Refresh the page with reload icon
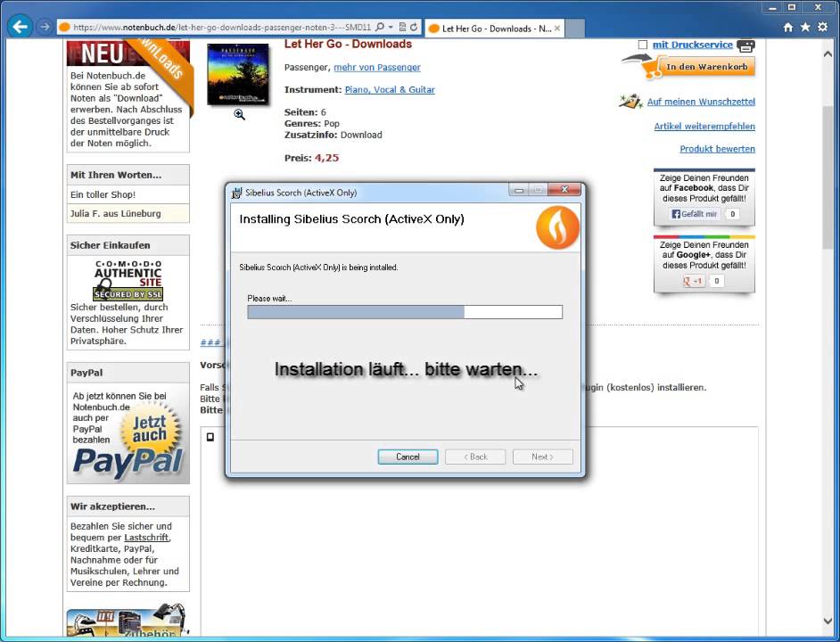Screen dimensions: 840x642 click(x=414, y=27)
